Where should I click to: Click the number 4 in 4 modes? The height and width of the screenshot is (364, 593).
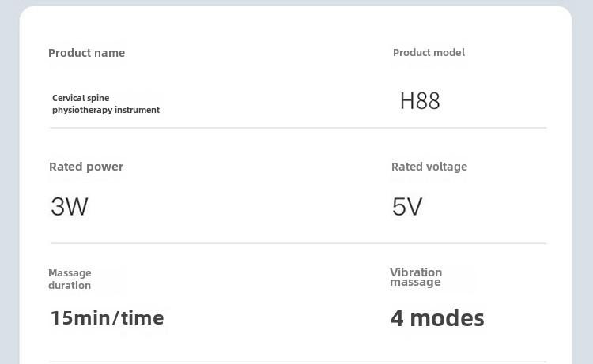click(x=397, y=318)
